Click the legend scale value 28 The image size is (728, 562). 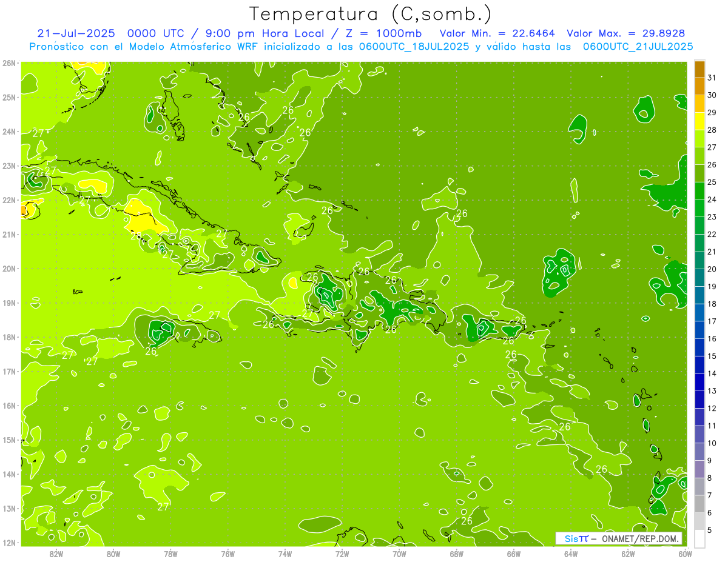pyautogui.click(x=712, y=130)
